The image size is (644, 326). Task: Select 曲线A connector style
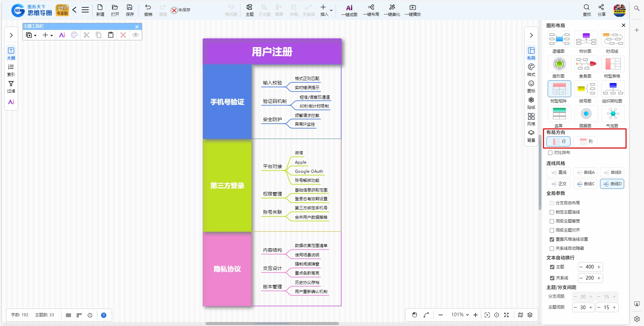[585, 172]
